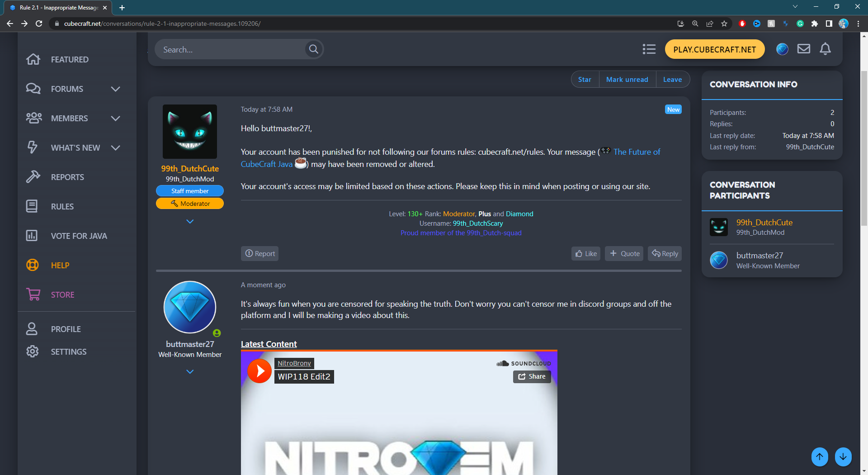Click the diamond account avatar in header
The width and height of the screenshot is (868, 475).
(783, 49)
